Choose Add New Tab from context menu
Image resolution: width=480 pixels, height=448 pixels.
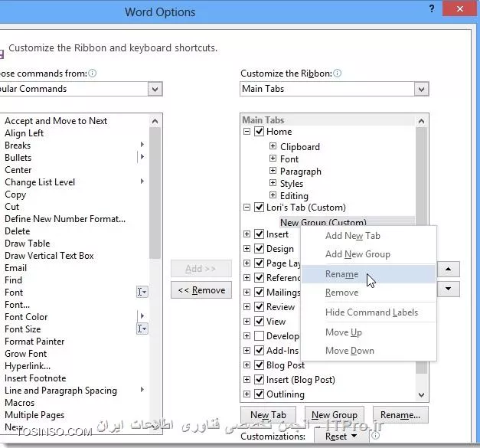coord(368,236)
